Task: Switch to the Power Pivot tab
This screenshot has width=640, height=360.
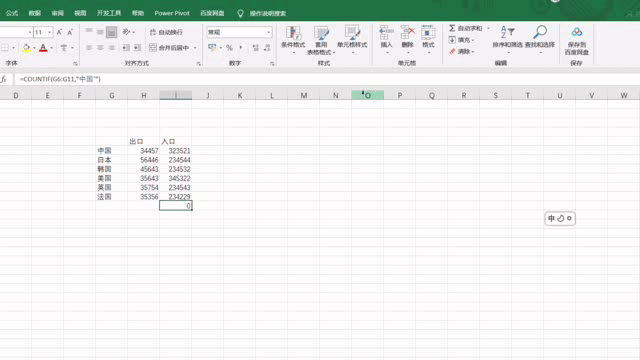Action: tap(172, 13)
